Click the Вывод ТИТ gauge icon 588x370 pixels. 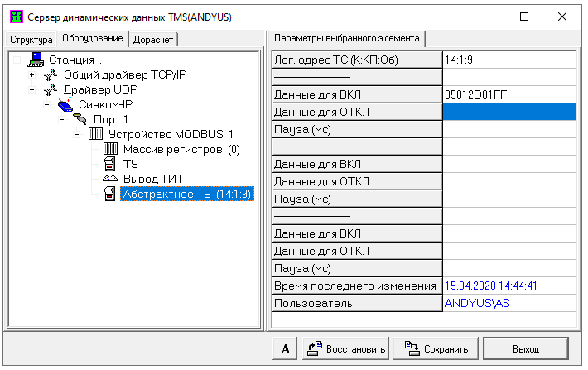tap(110, 179)
